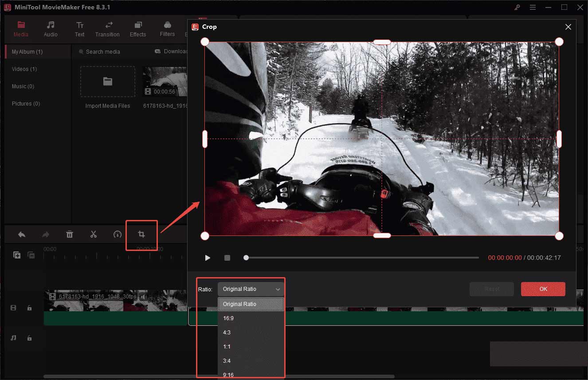588x380 pixels.
Task: Open the Pictures (0) section
Action: (26, 103)
